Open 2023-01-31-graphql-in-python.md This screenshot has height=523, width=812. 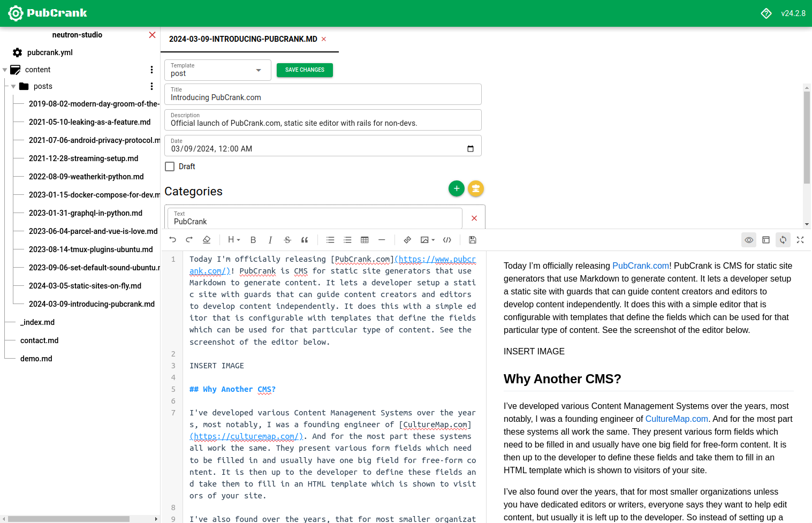[86, 213]
